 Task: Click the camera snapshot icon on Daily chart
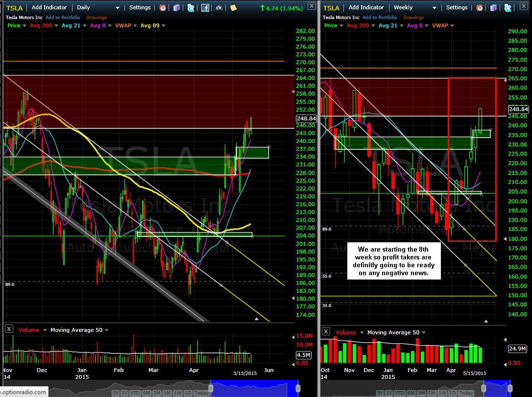219,8
